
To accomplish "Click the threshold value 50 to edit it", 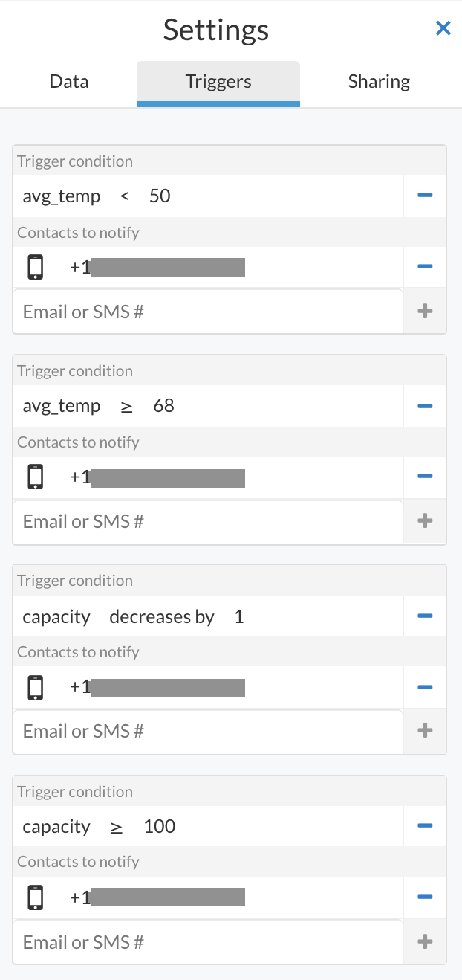I will coord(161,195).
